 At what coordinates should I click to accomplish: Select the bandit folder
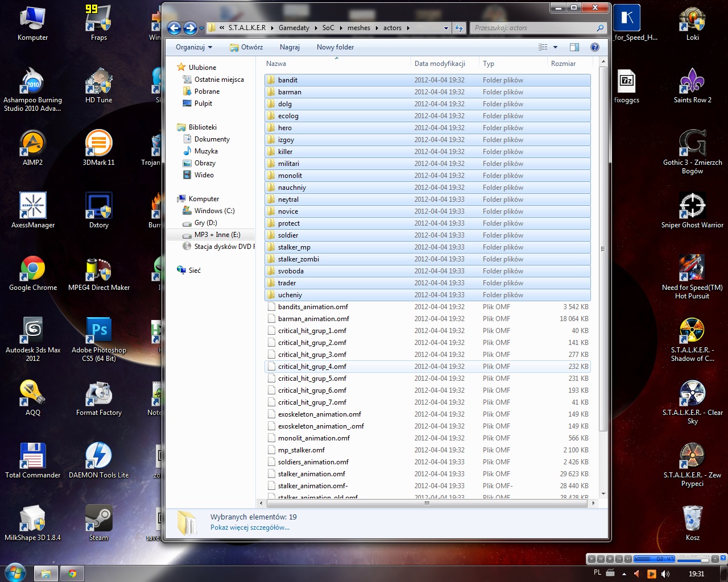click(x=428, y=80)
